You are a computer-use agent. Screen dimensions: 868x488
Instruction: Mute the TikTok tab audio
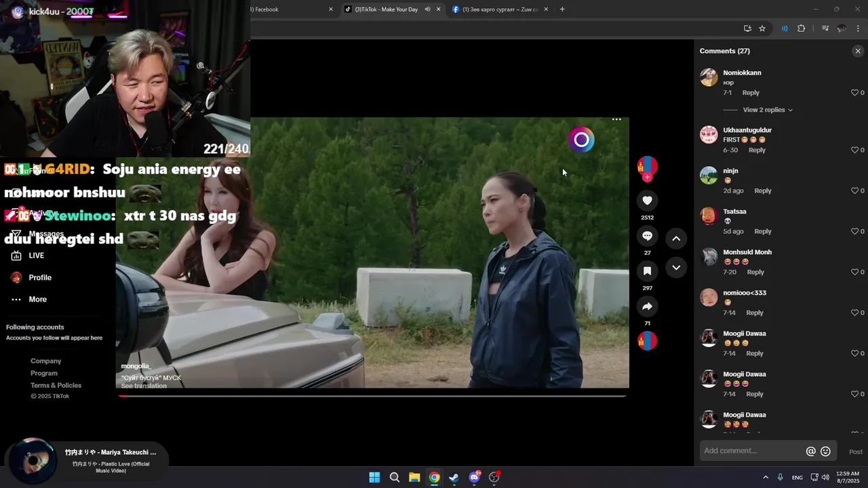pos(427,9)
